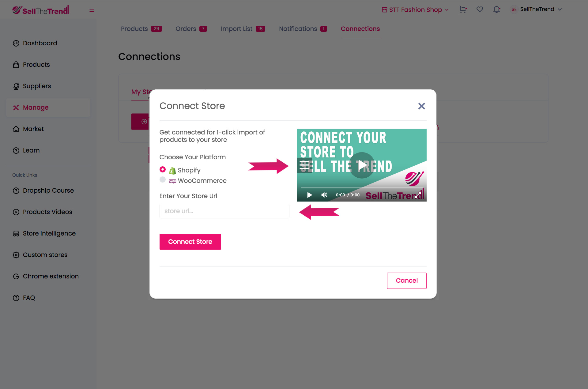Play the connect store tutorial video
This screenshot has width=588, height=389.
(x=362, y=165)
